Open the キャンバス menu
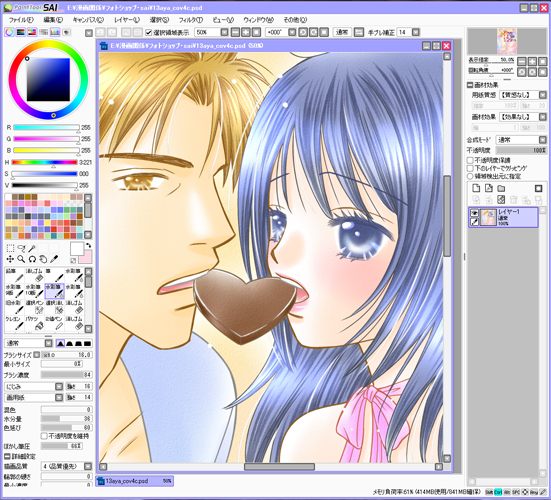The image size is (551, 500). point(89,20)
